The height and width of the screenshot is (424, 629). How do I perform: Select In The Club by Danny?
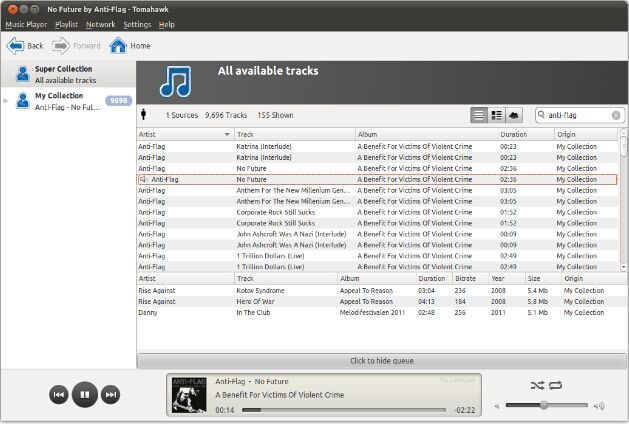tap(381, 312)
